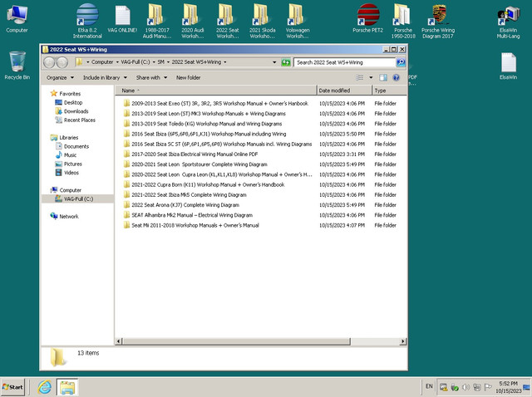
Task: Open Porsche Wiring Diagram 2017 shortcut
Action: 438,21
